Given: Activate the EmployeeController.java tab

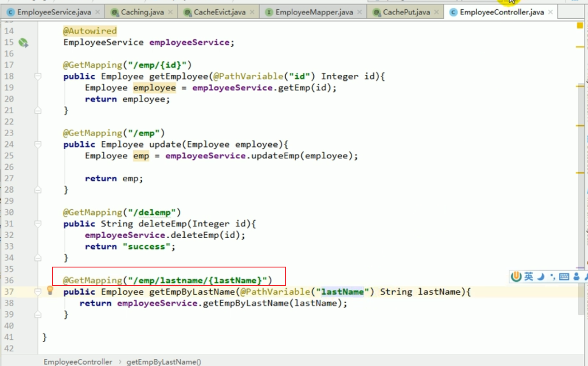Looking at the screenshot, I should coord(501,12).
